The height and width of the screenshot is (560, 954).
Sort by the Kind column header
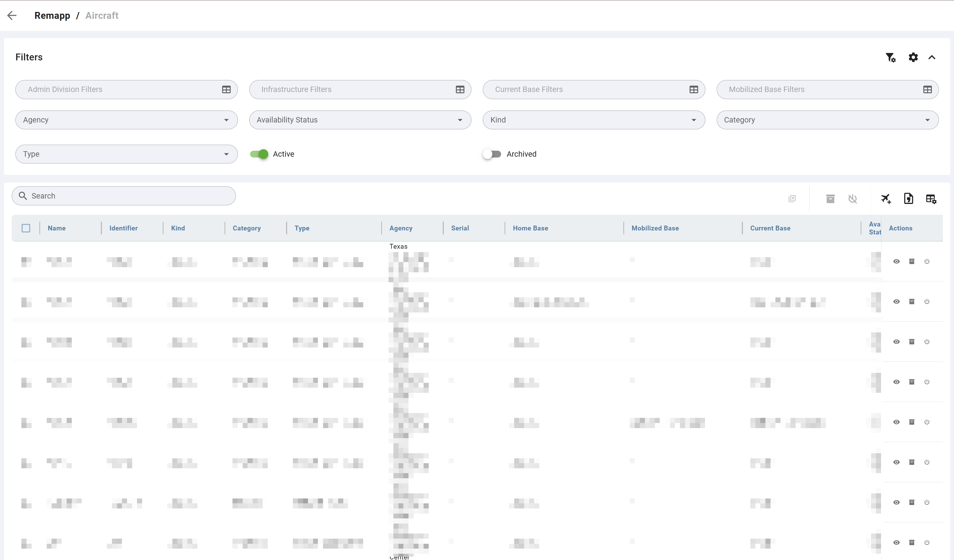178,228
